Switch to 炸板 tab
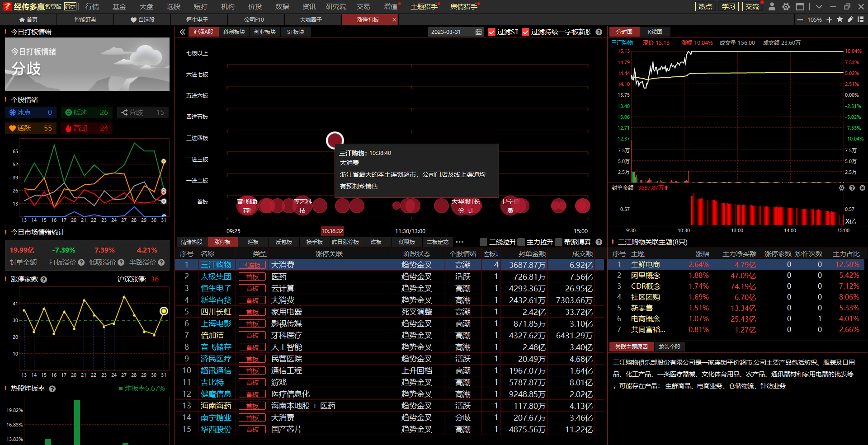This screenshot has height=445, width=868. (376, 242)
